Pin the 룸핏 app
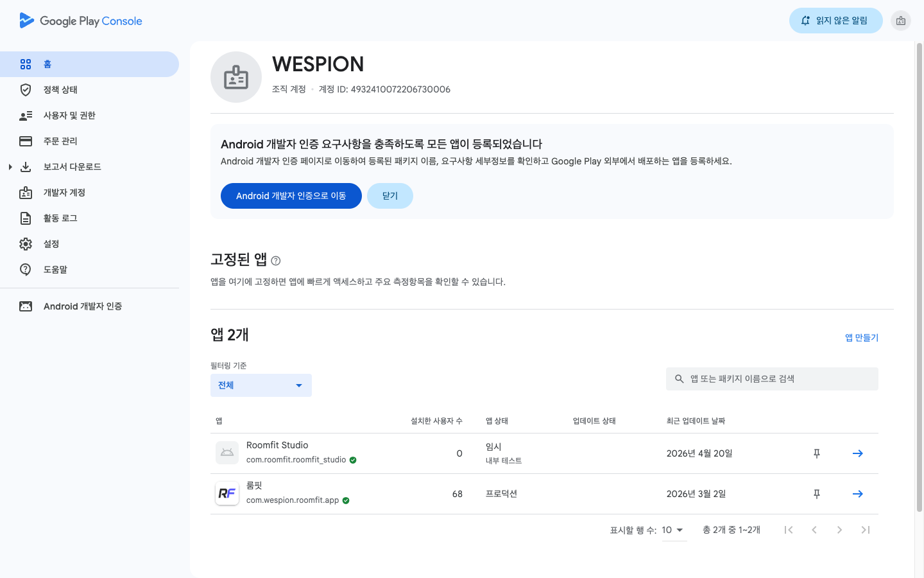The width and height of the screenshot is (924, 578). (817, 494)
